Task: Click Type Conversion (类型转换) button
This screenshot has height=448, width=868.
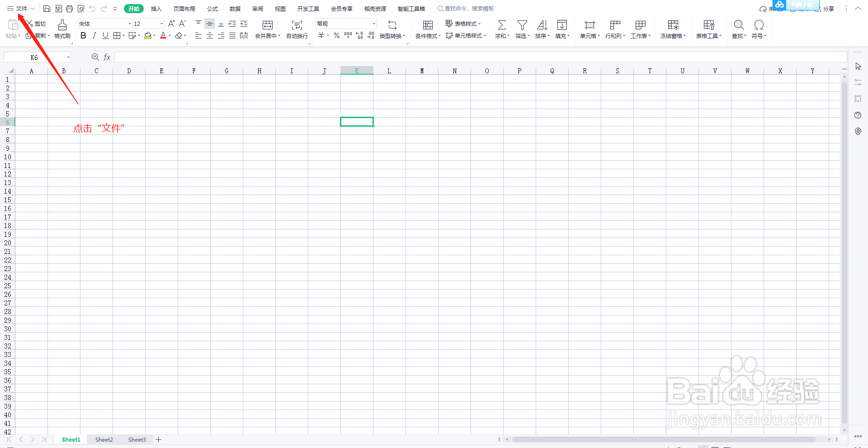Action: [x=392, y=29]
